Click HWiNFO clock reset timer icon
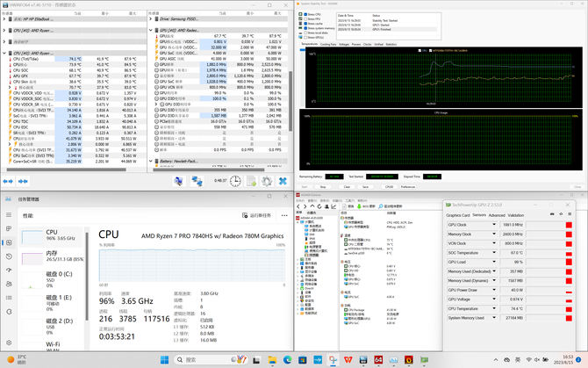The height and width of the screenshot is (368, 588). click(x=235, y=181)
